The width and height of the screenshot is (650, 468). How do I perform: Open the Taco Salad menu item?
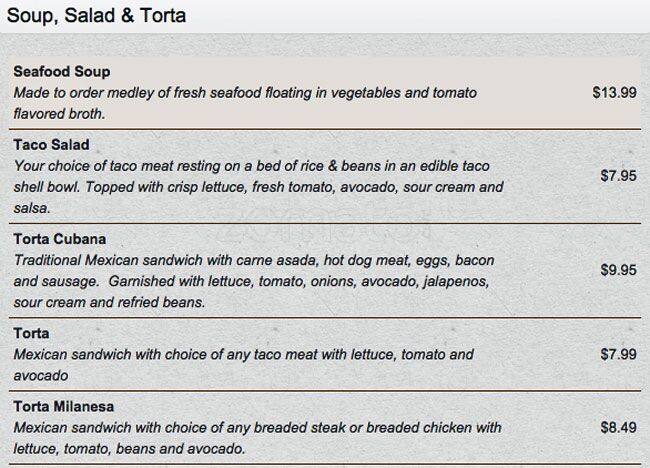point(52,145)
